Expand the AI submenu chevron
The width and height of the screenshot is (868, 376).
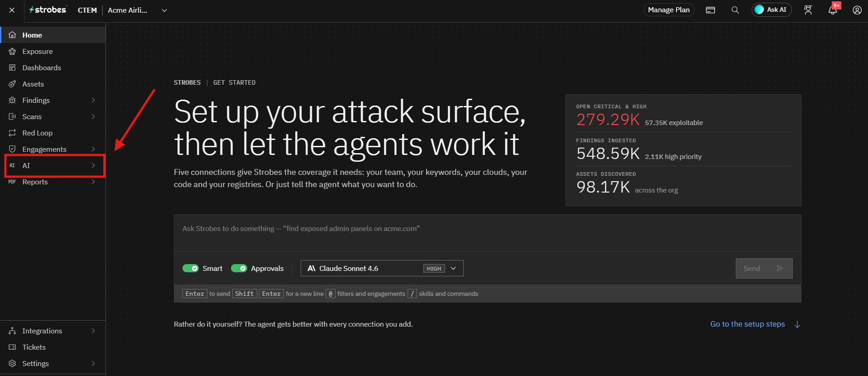point(93,165)
